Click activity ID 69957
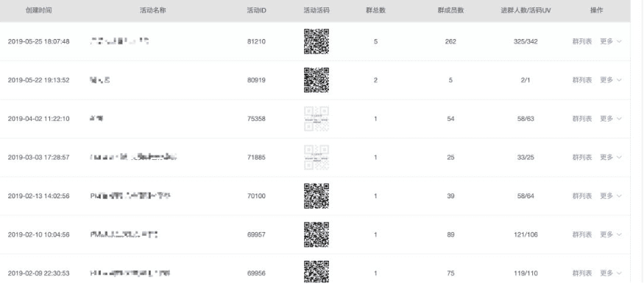The image size is (644, 286). [256, 234]
